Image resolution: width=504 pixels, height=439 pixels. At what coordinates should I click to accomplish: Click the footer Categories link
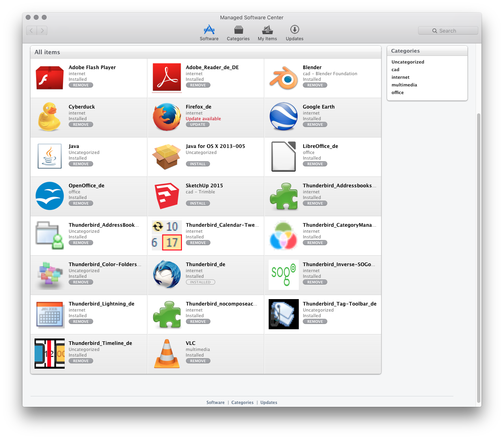click(243, 402)
